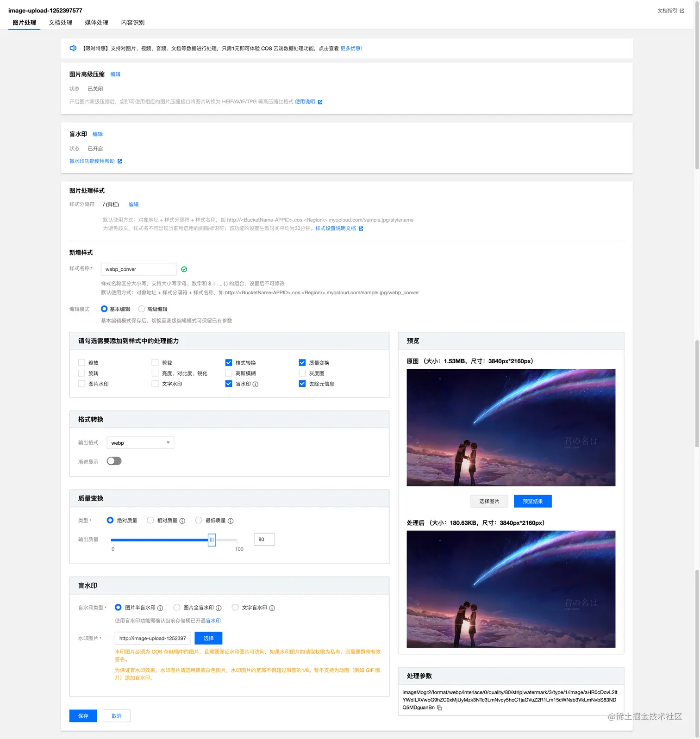Click external icon beside 盲水印功能使用帮助

(120, 161)
